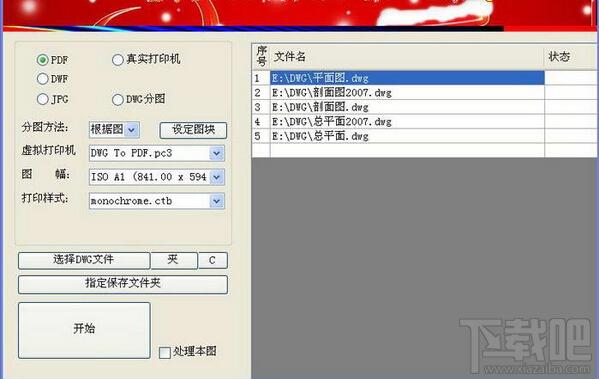Click the 选择DWG文件 button
This screenshot has height=379, width=599.
click(x=84, y=260)
